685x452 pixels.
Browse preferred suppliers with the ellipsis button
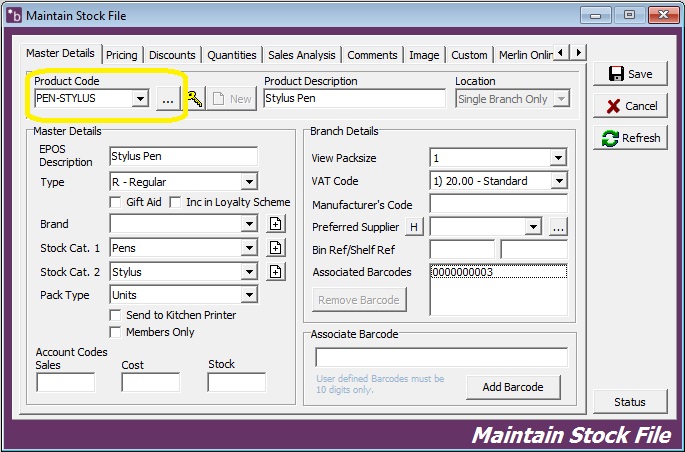(x=558, y=228)
